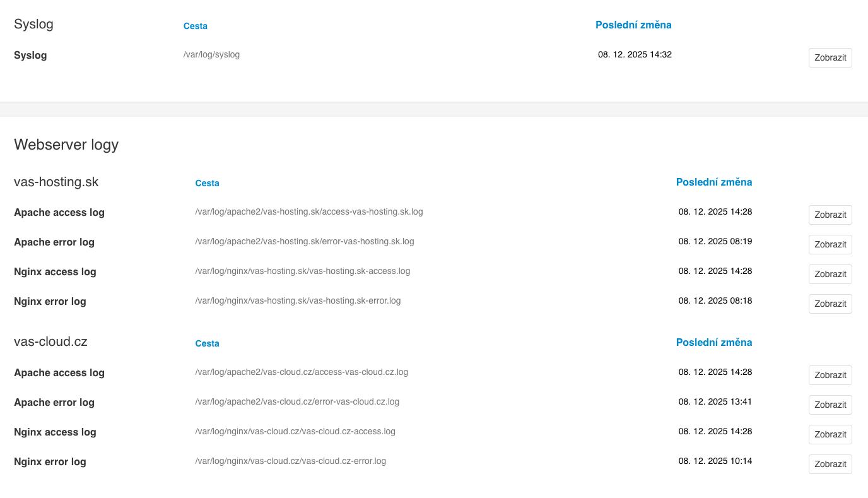Open the vas-cloud.cz Apache error log
Viewport: 868px width, 498px height.
coord(830,405)
